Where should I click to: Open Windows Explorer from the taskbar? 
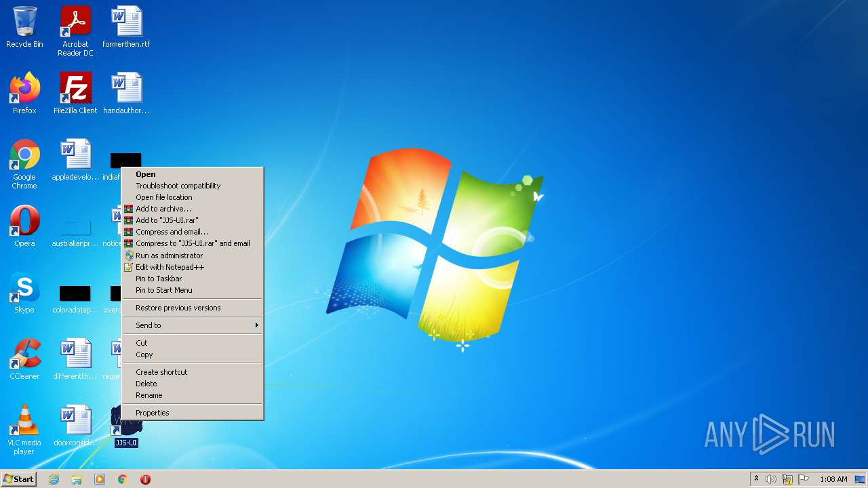[77, 479]
